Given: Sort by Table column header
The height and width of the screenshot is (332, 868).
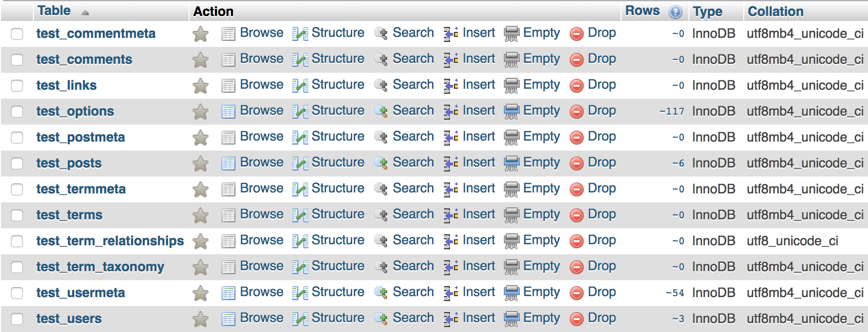Looking at the screenshot, I should [x=54, y=11].
